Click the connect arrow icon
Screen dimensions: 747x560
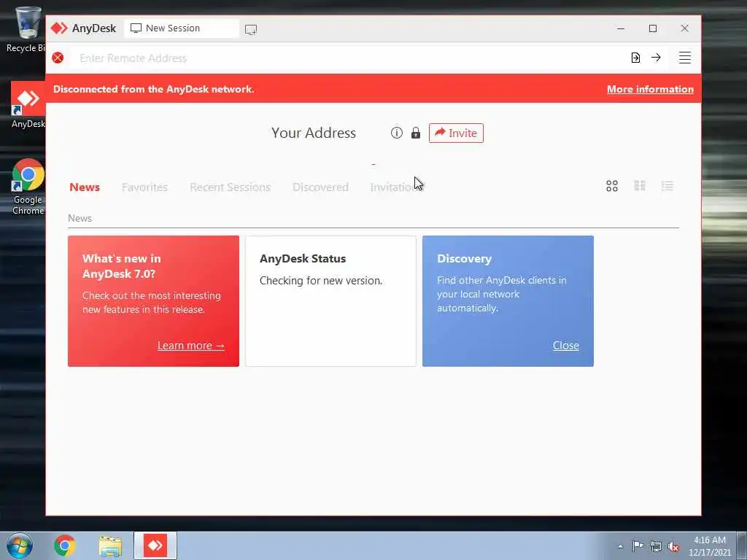pos(656,58)
